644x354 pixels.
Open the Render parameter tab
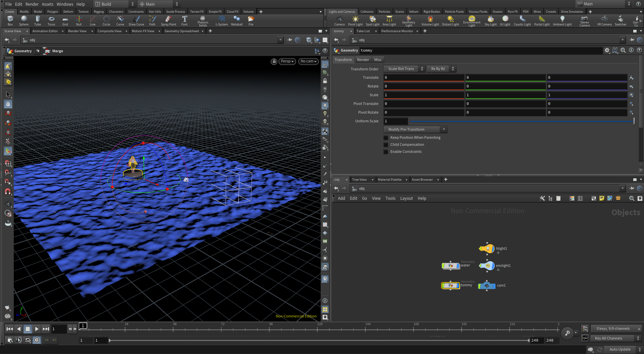click(363, 60)
